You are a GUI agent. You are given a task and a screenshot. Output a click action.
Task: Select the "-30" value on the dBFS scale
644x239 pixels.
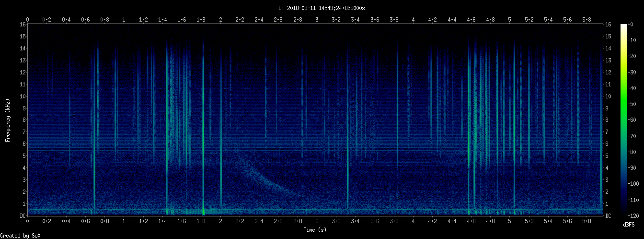click(x=632, y=72)
